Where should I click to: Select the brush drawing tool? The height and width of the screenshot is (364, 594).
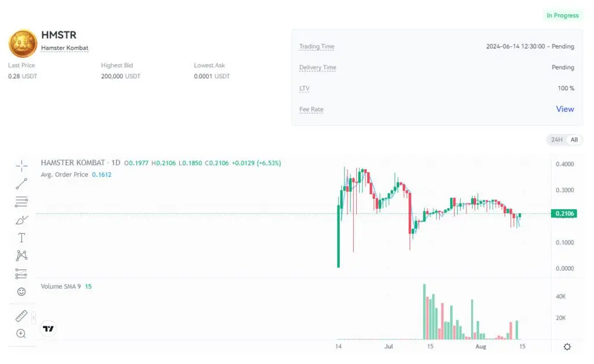[x=21, y=220]
